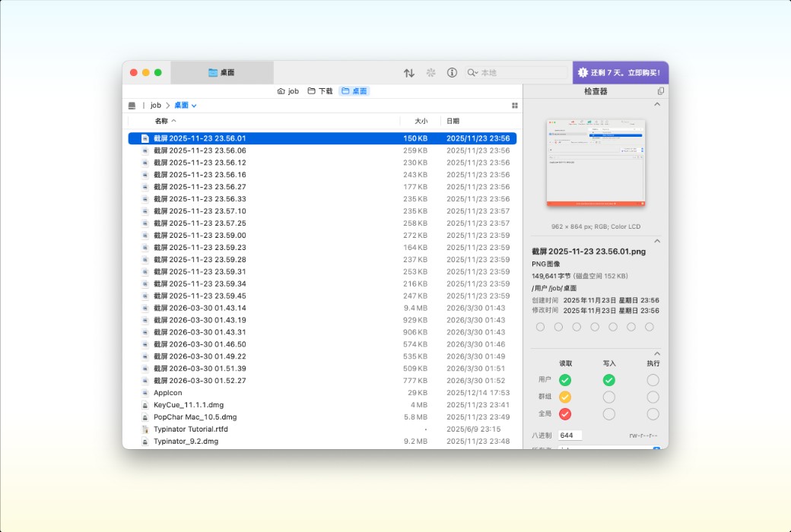Switch to grid view using the grid icon
791x532 pixels.
tap(516, 105)
